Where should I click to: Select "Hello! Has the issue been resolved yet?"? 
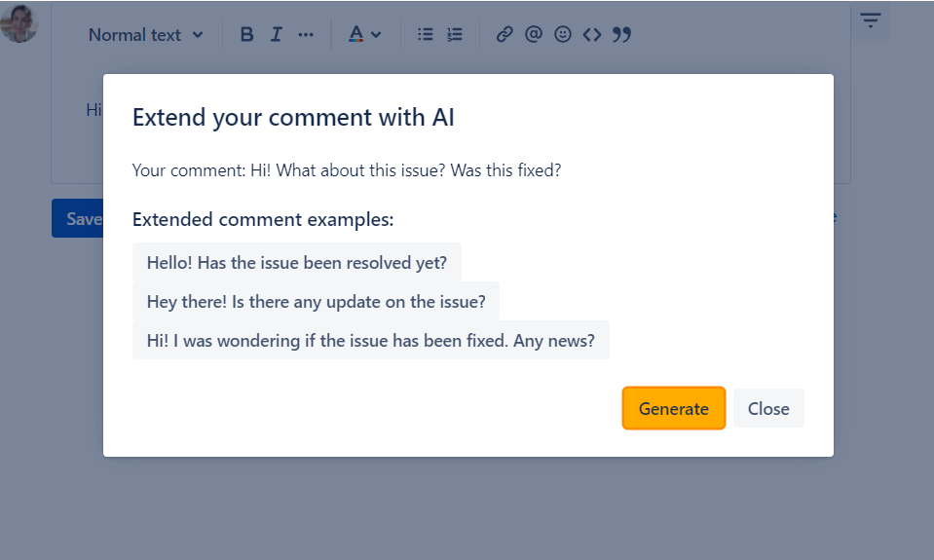[x=296, y=262]
